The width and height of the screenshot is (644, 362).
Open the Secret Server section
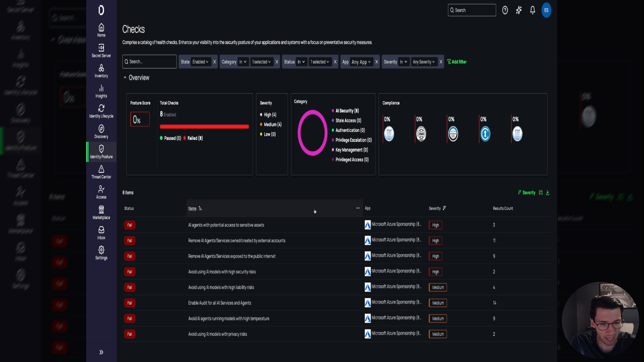pyautogui.click(x=101, y=51)
